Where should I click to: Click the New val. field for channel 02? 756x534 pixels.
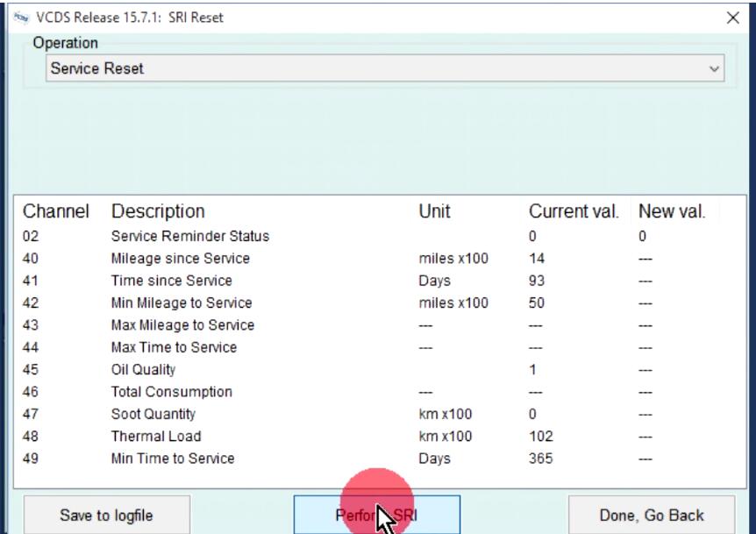click(x=644, y=236)
